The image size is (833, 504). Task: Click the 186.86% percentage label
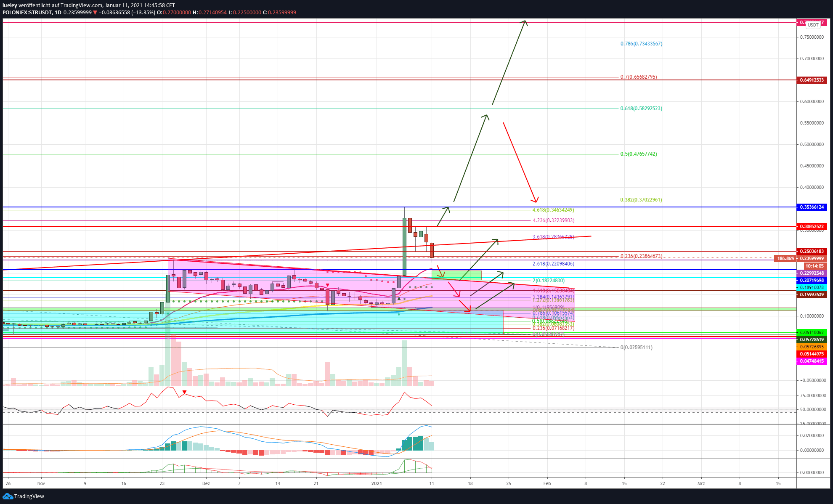[785, 258]
